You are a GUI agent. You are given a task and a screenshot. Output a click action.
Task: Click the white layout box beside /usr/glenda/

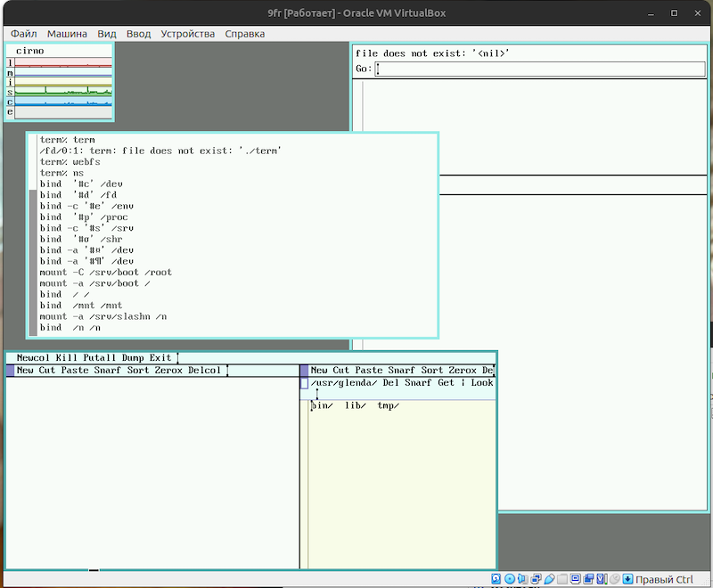coord(304,383)
